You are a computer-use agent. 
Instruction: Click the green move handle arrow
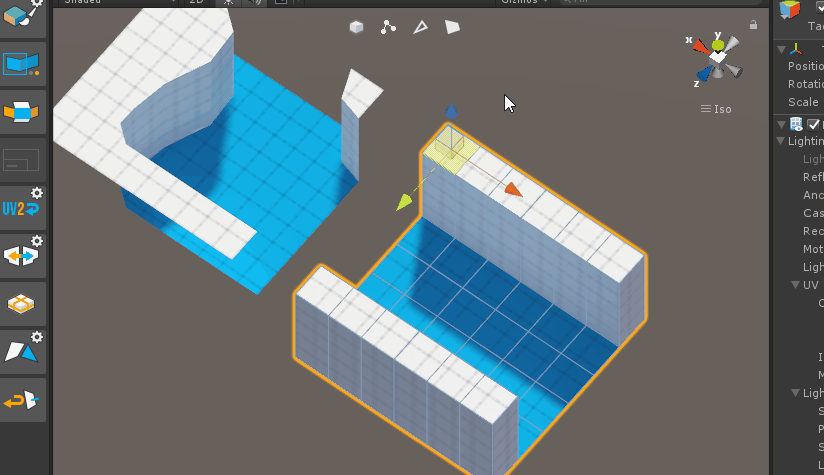404,202
